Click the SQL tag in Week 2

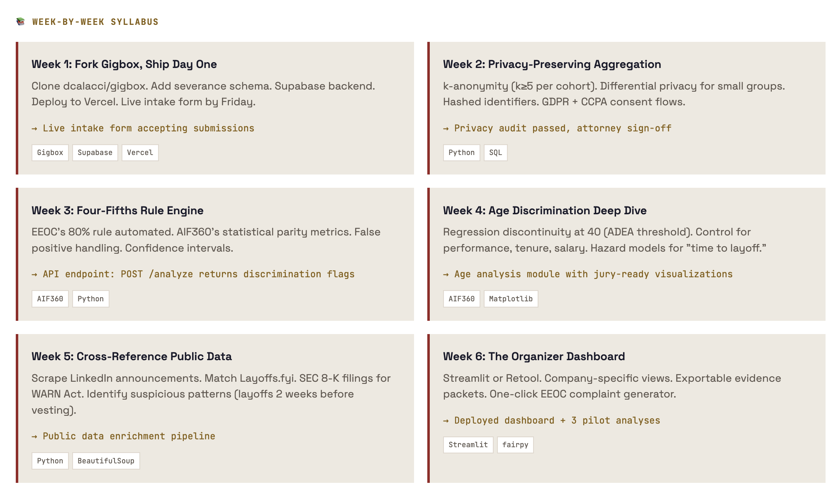495,153
